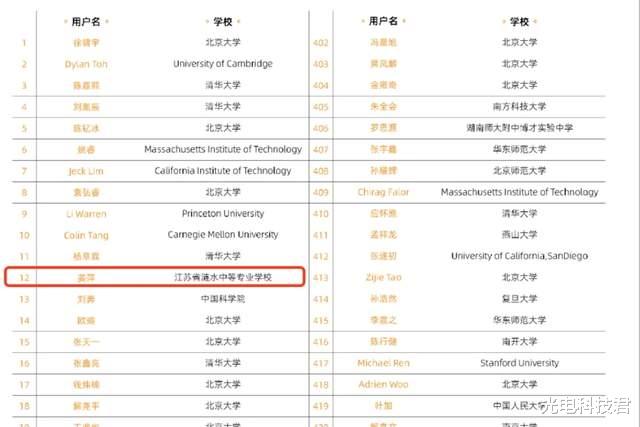
Task: Click 清华大学 in the rank 3 row
Action: [223, 85]
